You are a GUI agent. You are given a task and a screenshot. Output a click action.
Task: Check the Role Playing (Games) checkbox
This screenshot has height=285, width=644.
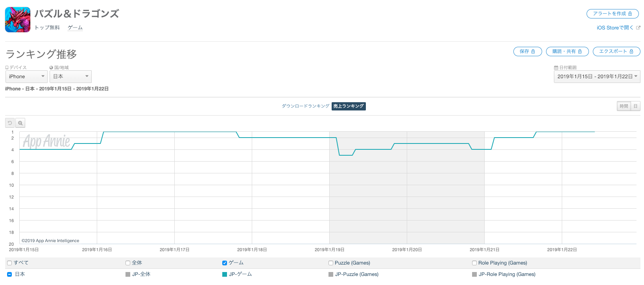pos(474,263)
